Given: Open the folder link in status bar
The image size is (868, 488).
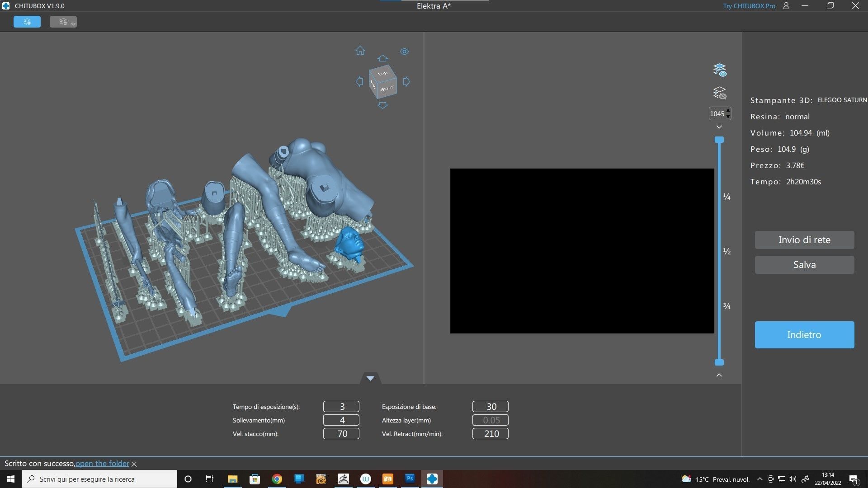Looking at the screenshot, I should (x=102, y=463).
